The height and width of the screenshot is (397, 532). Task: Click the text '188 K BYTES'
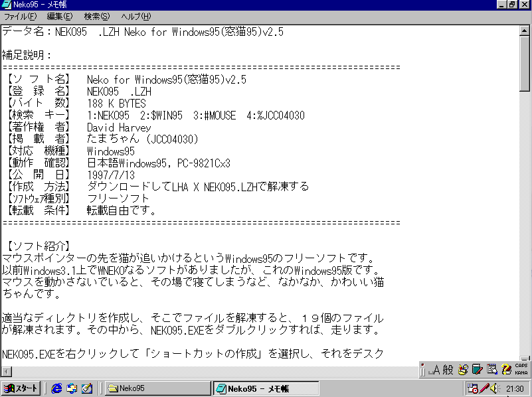(116, 104)
